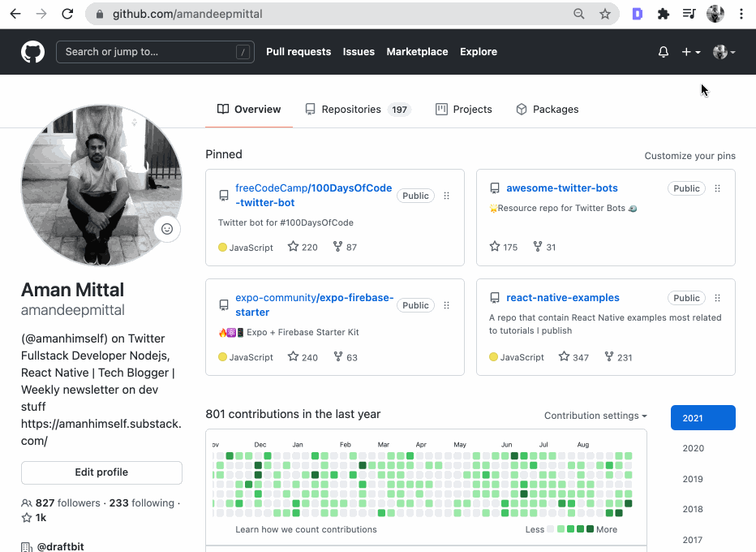Click the darkest green legend swatch
The image size is (756, 552).
(590, 529)
